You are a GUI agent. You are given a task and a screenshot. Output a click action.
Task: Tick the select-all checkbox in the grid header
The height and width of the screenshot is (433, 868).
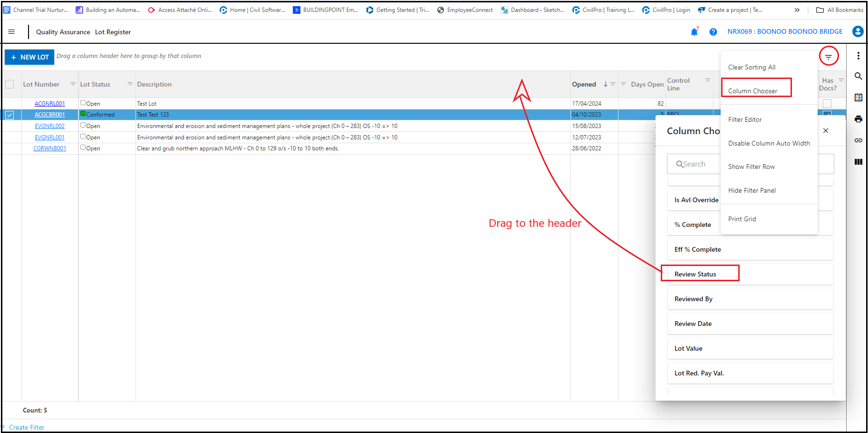tap(10, 84)
